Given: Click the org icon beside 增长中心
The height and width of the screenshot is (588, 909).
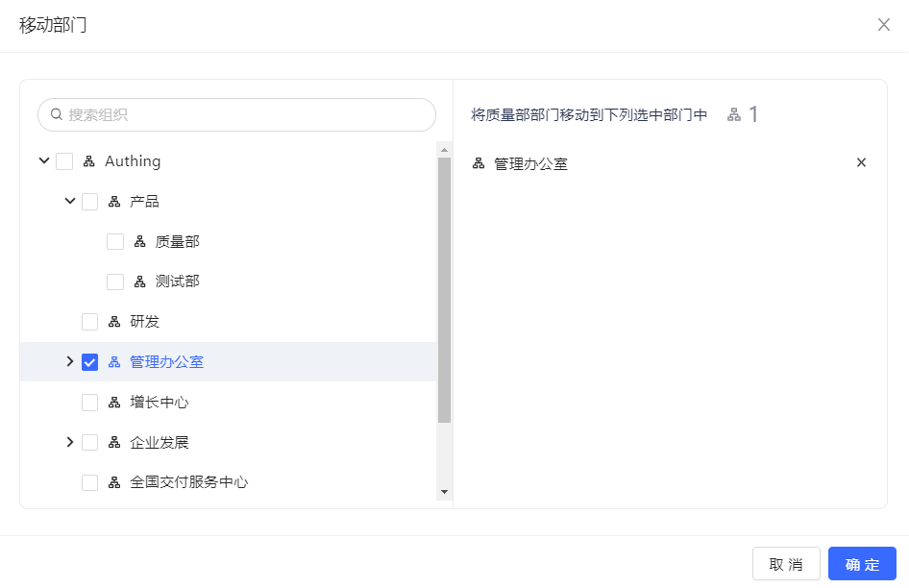Looking at the screenshot, I should tap(114, 402).
